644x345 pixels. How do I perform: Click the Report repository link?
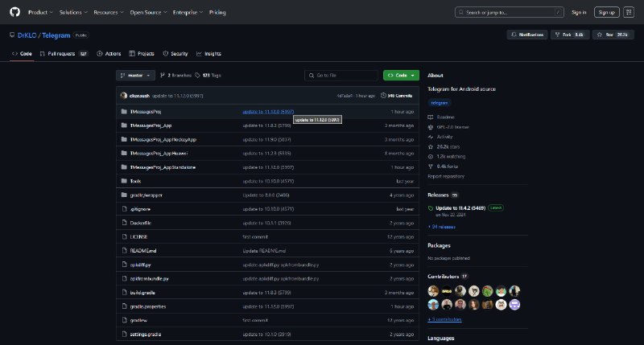pyautogui.click(x=446, y=176)
